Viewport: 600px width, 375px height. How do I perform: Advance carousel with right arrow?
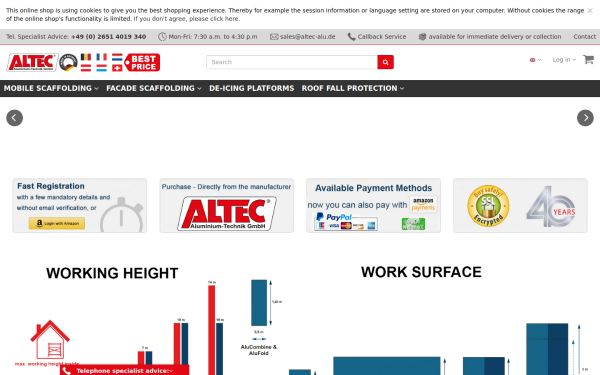coord(585,118)
